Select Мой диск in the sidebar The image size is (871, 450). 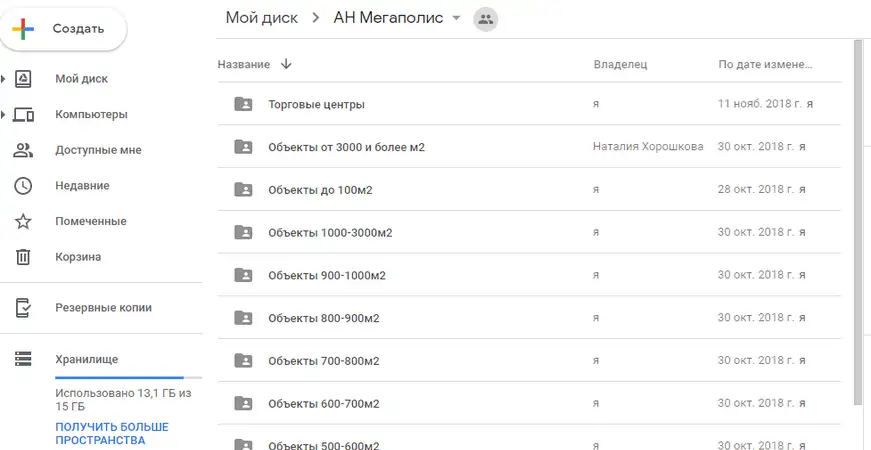tap(82, 79)
